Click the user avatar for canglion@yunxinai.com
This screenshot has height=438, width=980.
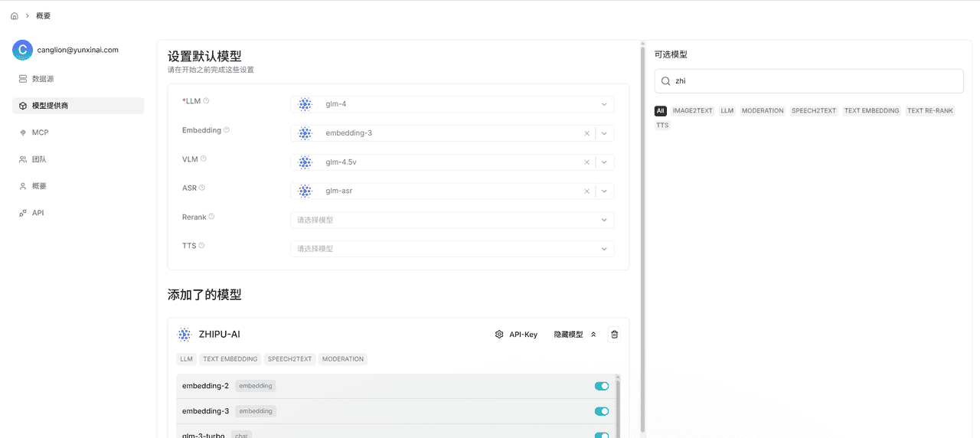(x=22, y=50)
